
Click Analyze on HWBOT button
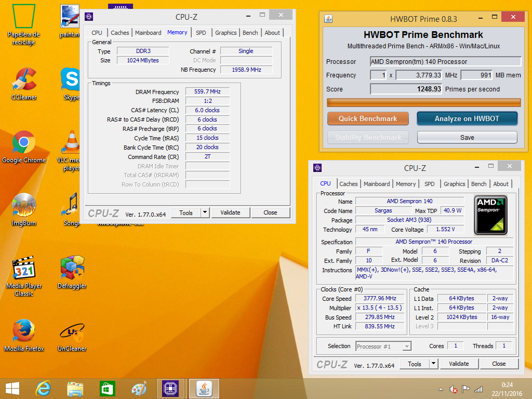coord(467,119)
